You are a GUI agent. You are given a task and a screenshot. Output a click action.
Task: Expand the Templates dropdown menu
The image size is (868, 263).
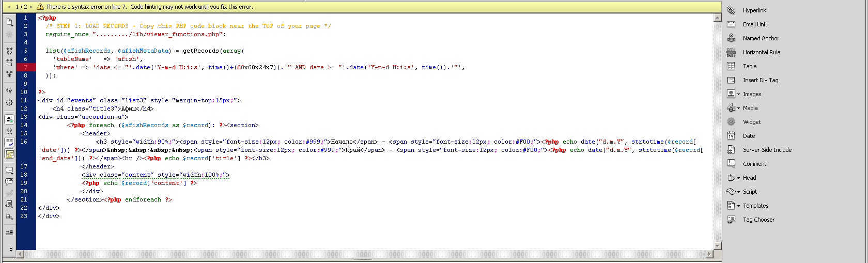click(x=738, y=206)
